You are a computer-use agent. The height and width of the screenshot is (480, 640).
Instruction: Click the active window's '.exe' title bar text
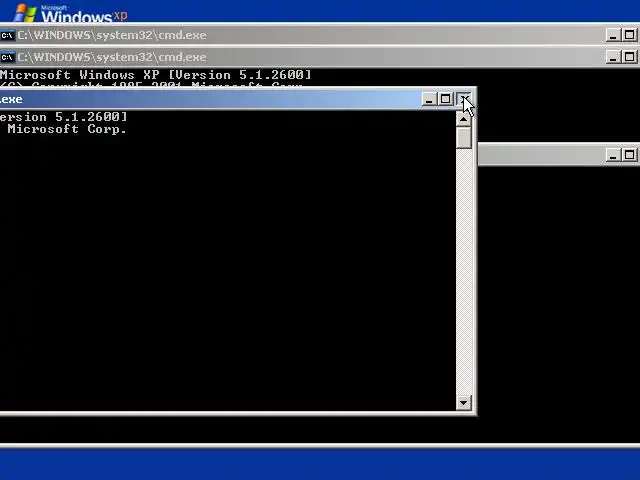click(11, 100)
